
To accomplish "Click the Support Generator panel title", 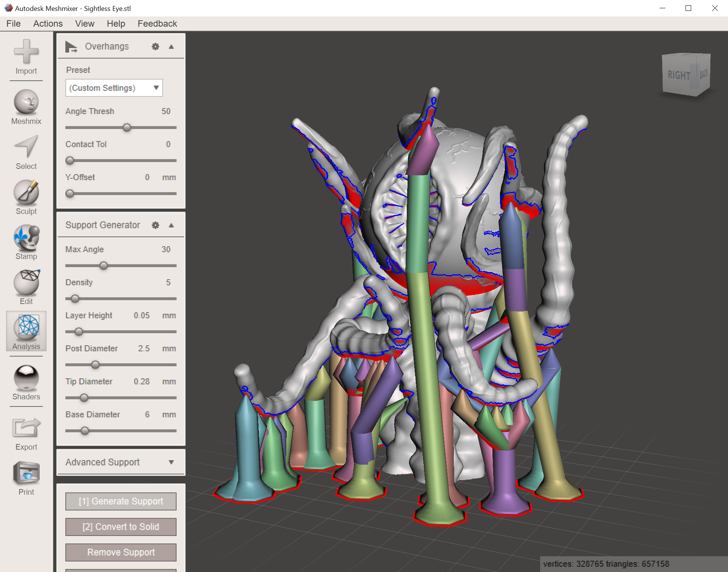I will click(x=103, y=225).
